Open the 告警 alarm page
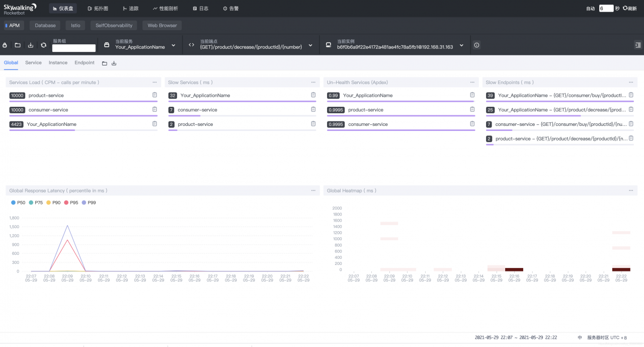 point(231,9)
